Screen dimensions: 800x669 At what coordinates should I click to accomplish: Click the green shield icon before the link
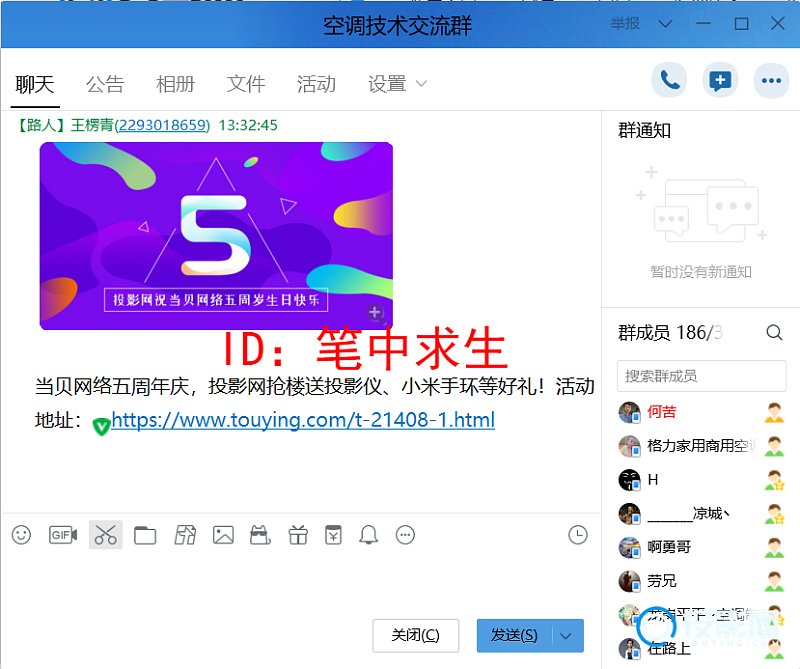(101, 425)
